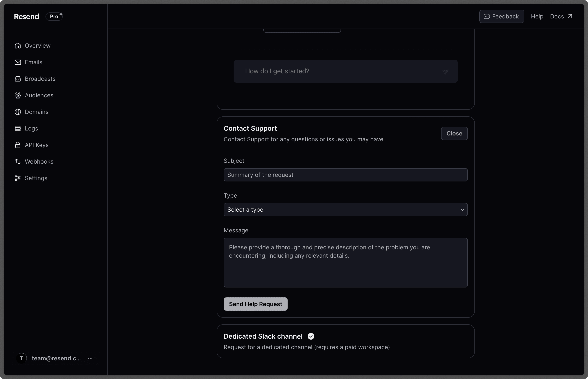Open Docs external link
588x379 pixels.
pyautogui.click(x=561, y=17)
